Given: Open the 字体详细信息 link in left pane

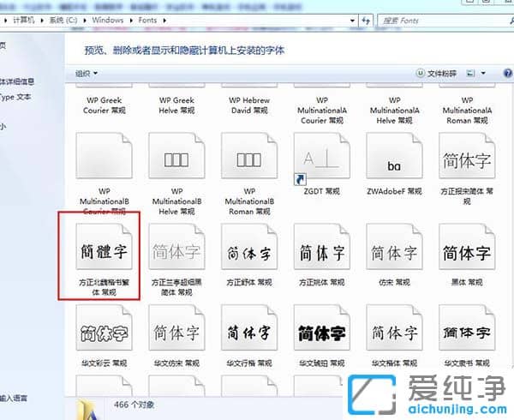Looking at the screenshot, I should click(17, 82).
